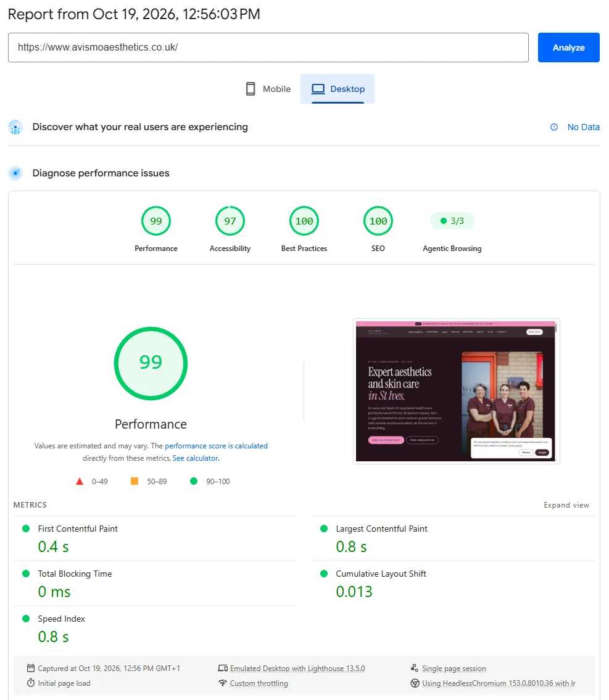Select the Desktop tab
The width and height of the screenshot is (609, 700).
(338, 89)
